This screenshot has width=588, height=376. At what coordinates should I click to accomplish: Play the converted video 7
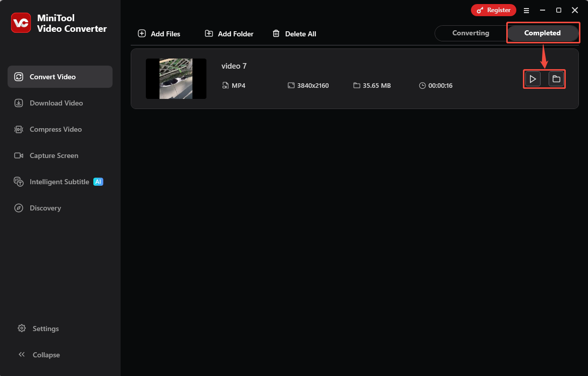[x=532, y=79]
